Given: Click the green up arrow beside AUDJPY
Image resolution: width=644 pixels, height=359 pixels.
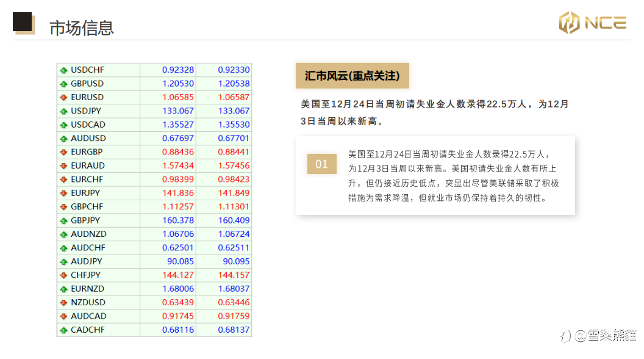Looking at the screenshot, I should [x=63, y=261].
